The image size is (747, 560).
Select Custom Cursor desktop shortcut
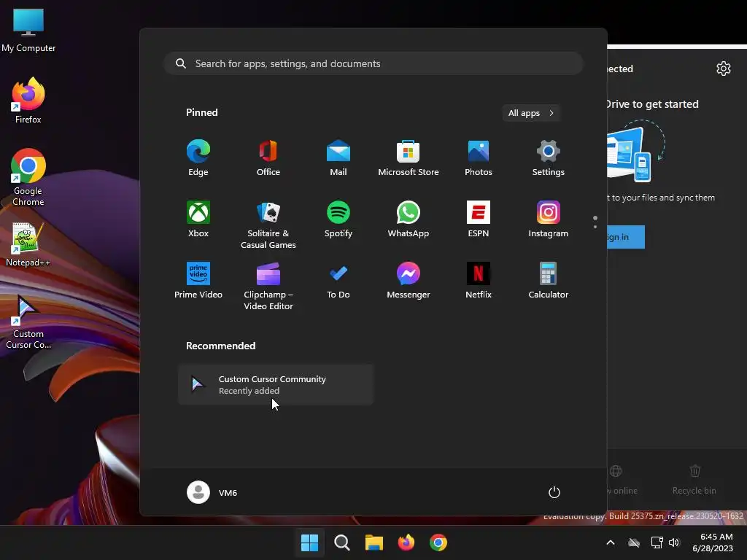tap(28, 322)
